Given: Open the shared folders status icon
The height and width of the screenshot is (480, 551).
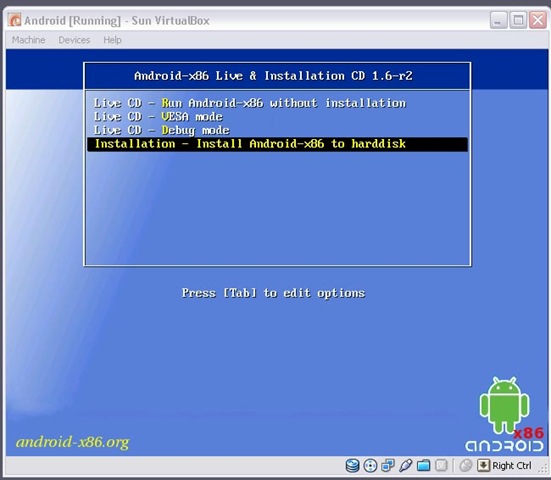Looking at the screenshot, I should (423, 466).
